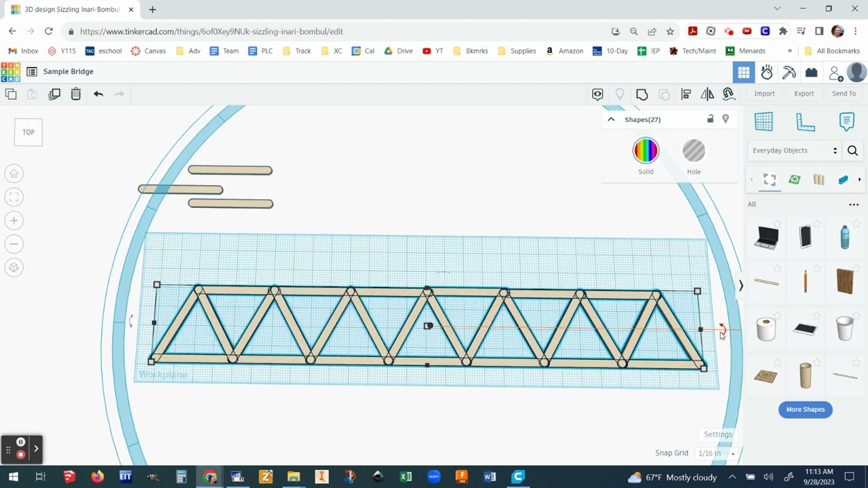Open the weather widget 67°F Mostly cloudy
The width and height of the screenshot is (868, 488).
pos(672,477)
